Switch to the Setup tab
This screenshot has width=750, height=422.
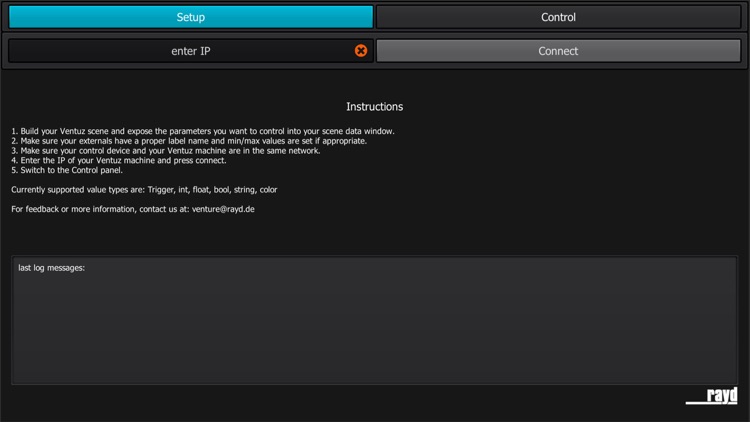click(191, 17)
